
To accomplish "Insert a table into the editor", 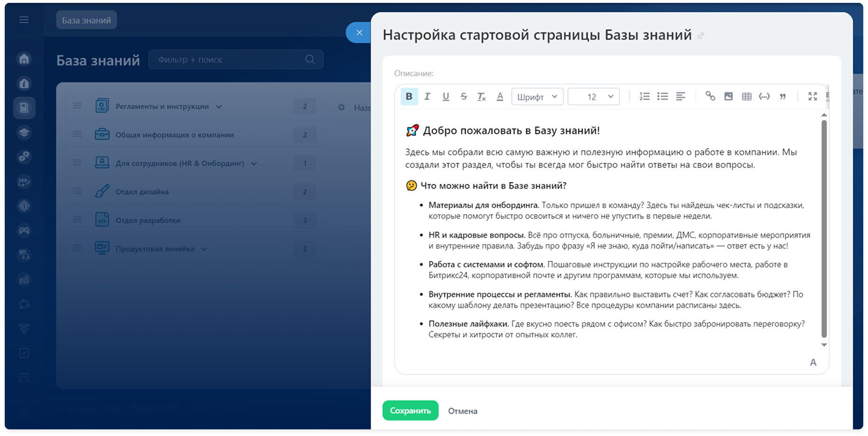I will (x=747, y=97).
